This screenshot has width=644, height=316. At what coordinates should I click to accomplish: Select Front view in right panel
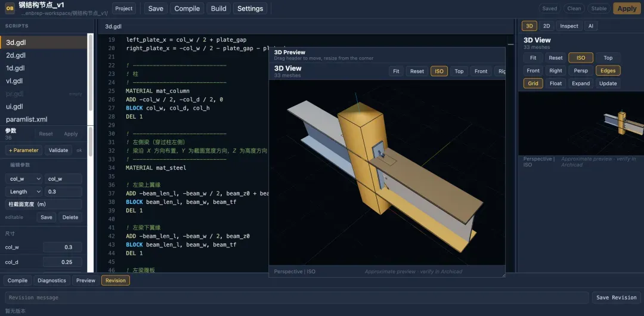coord(533,71)
